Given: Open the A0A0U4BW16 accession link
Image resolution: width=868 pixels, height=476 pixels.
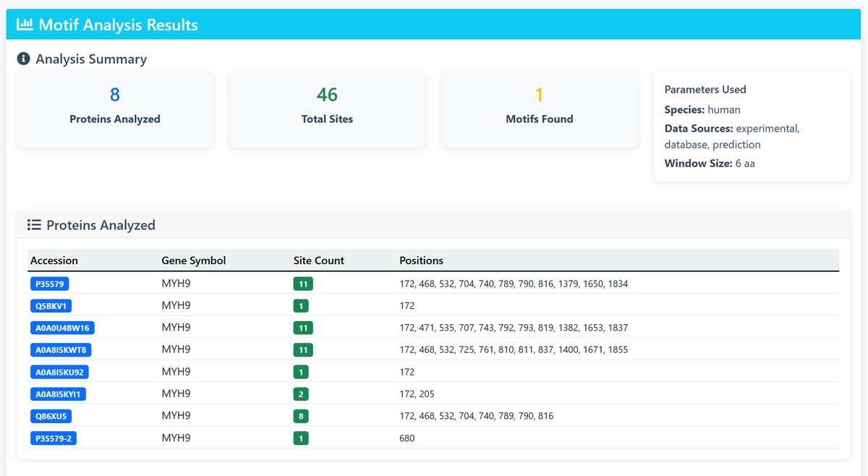Looking at the screenshot, I should point(61,327).
